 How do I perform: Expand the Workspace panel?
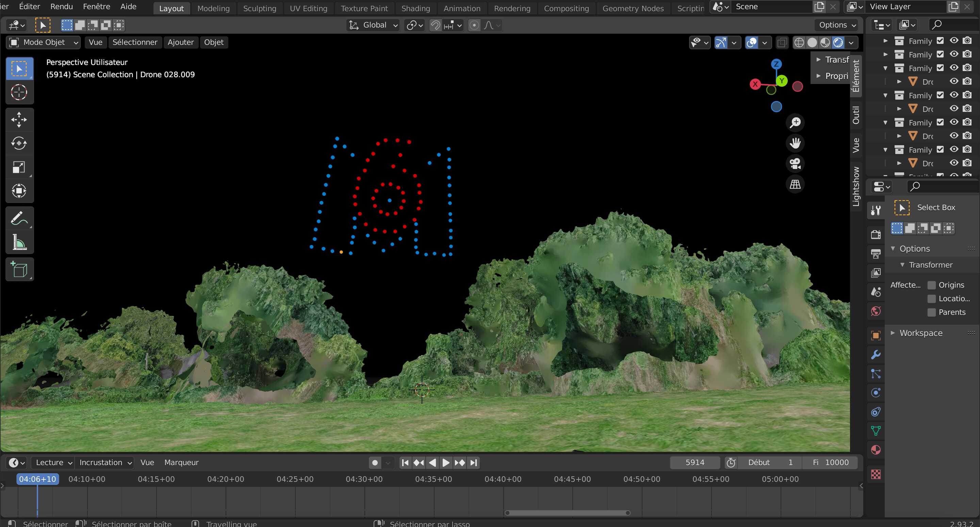893,333
